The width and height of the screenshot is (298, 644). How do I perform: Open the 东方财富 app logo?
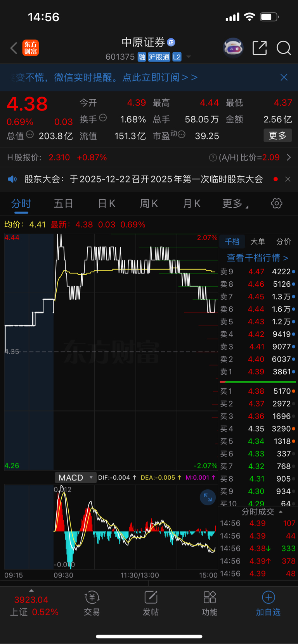point(31,48)
